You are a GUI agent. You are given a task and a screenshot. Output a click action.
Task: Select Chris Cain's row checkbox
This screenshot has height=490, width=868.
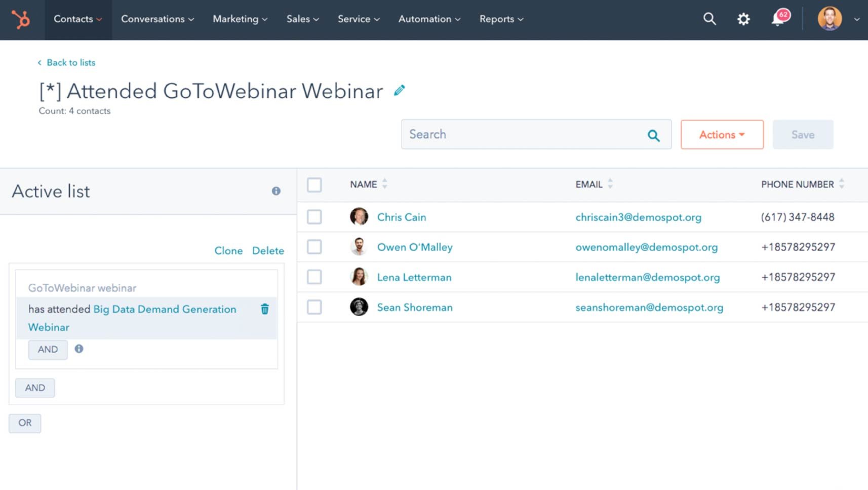click(x=314, y=217)
